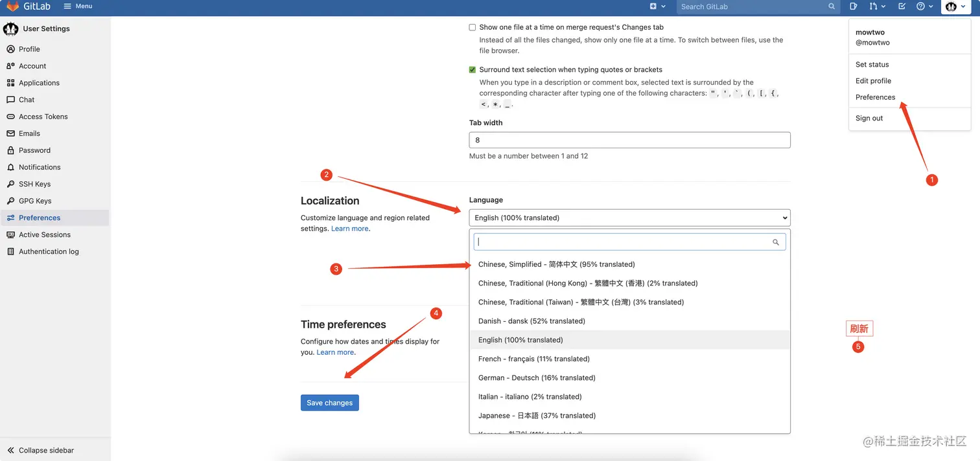Click the Access Tokens icon
Viewport: 980px width, 461px height.
coord(10,117)
